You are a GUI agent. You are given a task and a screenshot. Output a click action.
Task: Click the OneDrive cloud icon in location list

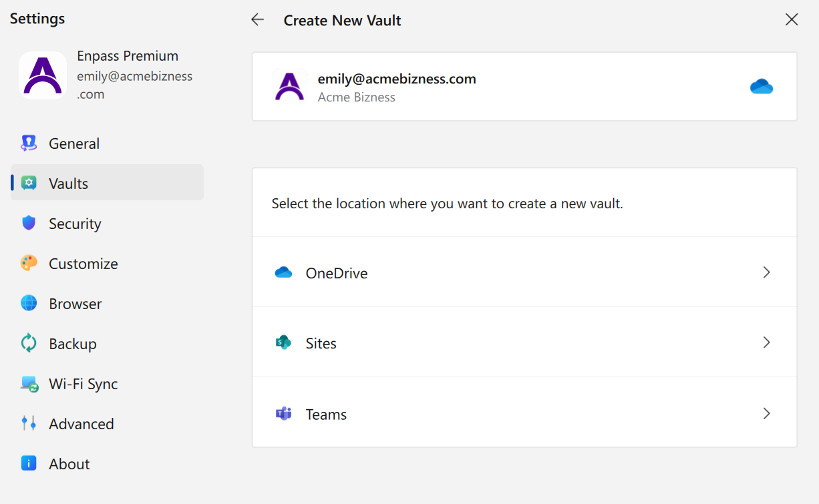click(x=284, y=272)
